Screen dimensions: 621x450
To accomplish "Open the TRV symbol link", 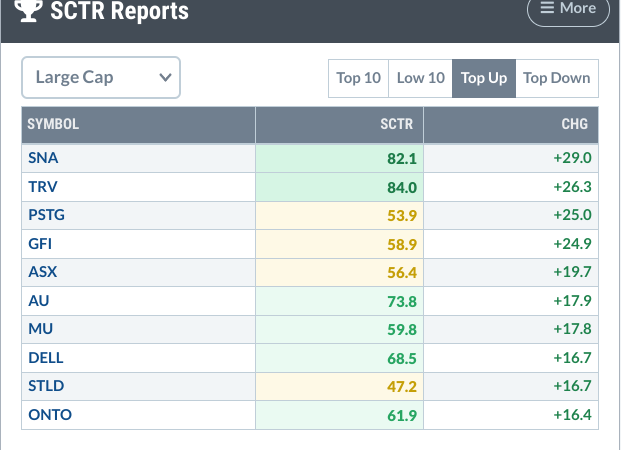I will pyautogui.click(x=43, y=187).
